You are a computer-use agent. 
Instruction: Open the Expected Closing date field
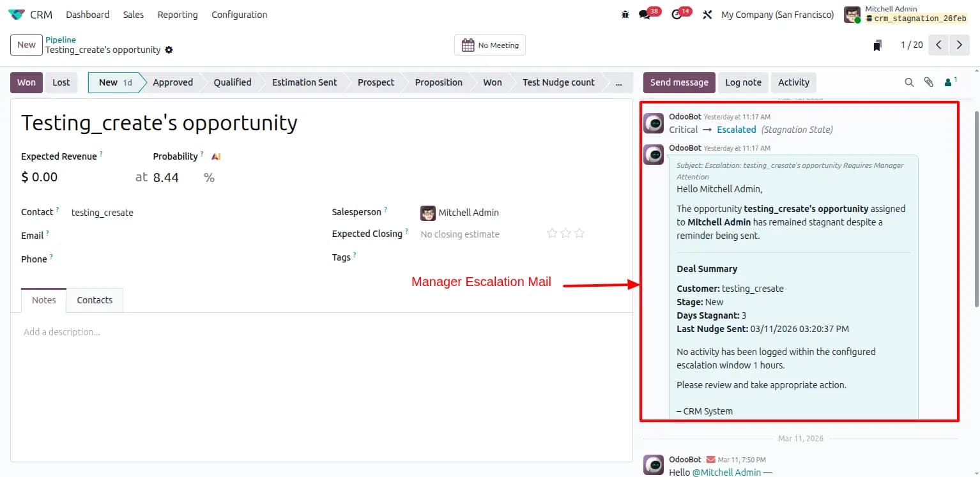[x=460, y=234]
